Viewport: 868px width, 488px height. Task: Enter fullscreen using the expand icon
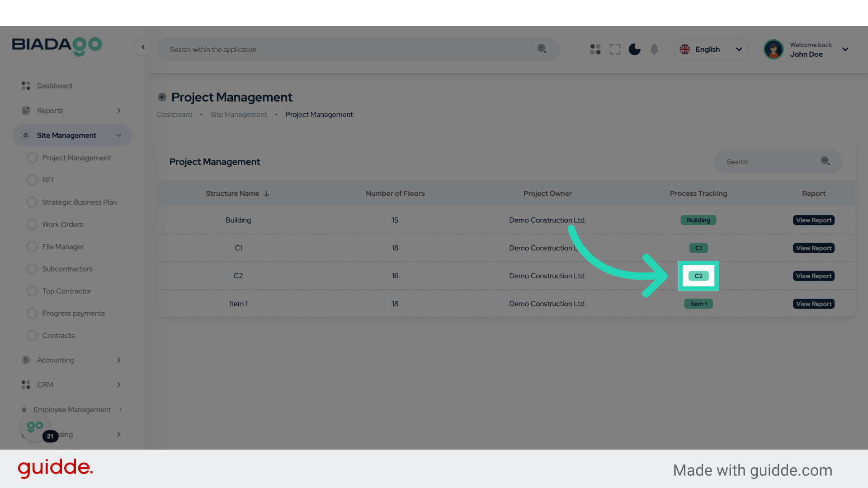pyautogui.click(x=615, y=49)
